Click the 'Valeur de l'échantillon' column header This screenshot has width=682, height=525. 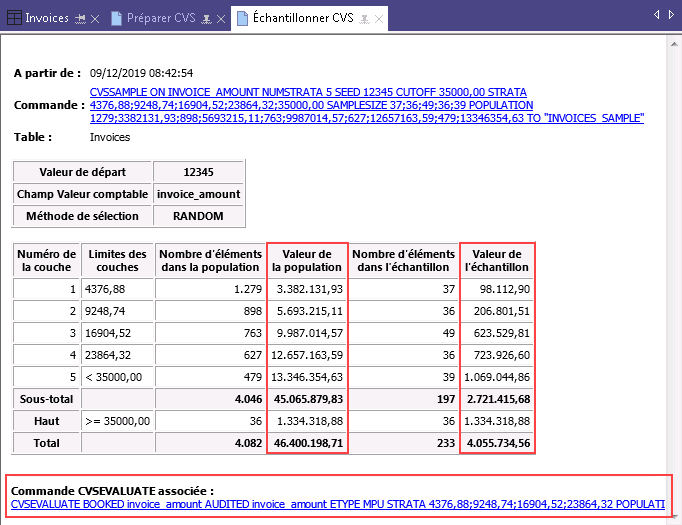(x=497, y=261)
